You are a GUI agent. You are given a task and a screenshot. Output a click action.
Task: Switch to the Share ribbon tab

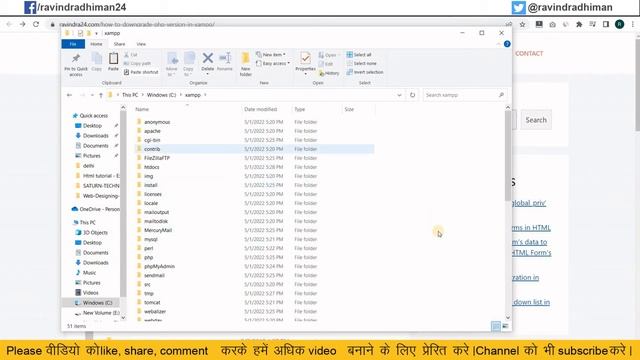click(119, 44)
